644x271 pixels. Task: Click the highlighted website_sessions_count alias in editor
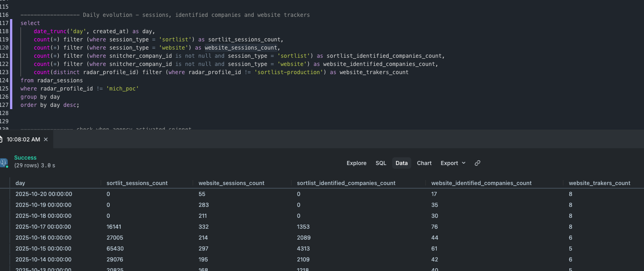241,48
